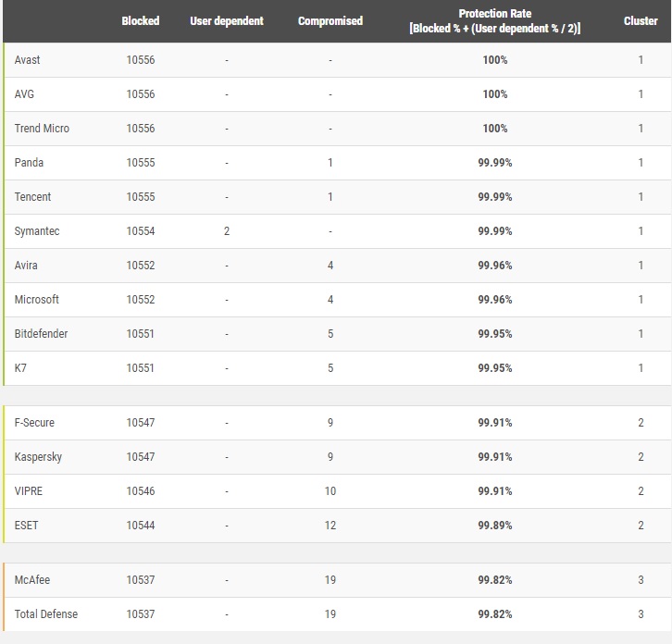
Task: Select the Compromised column header
Action: pos(330,21)
